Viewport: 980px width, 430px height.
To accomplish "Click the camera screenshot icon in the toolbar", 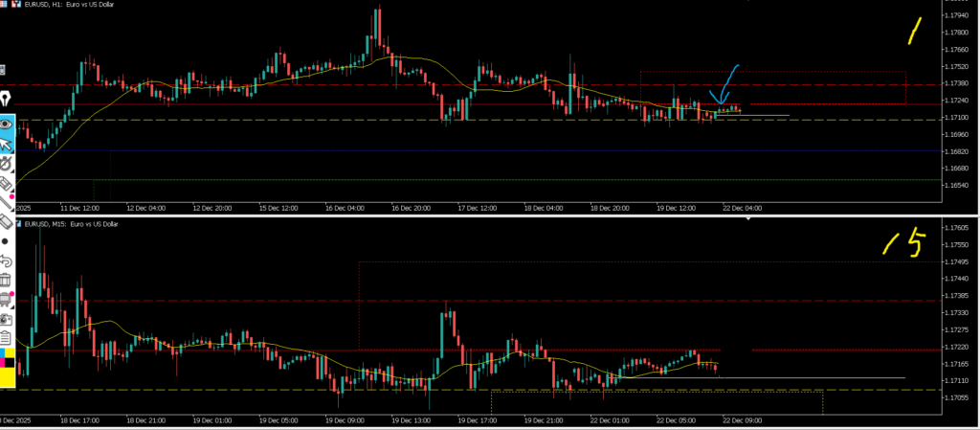I will (6, 319).
